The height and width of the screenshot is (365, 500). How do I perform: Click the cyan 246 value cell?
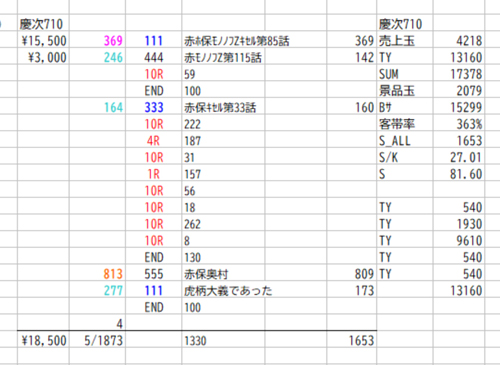pyautogui.click(x=97, y=57)
